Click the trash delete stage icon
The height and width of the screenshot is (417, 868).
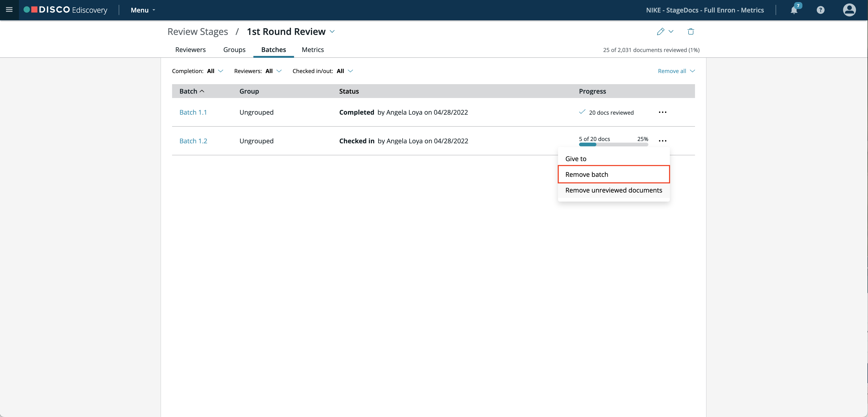[x=691, y=31]
